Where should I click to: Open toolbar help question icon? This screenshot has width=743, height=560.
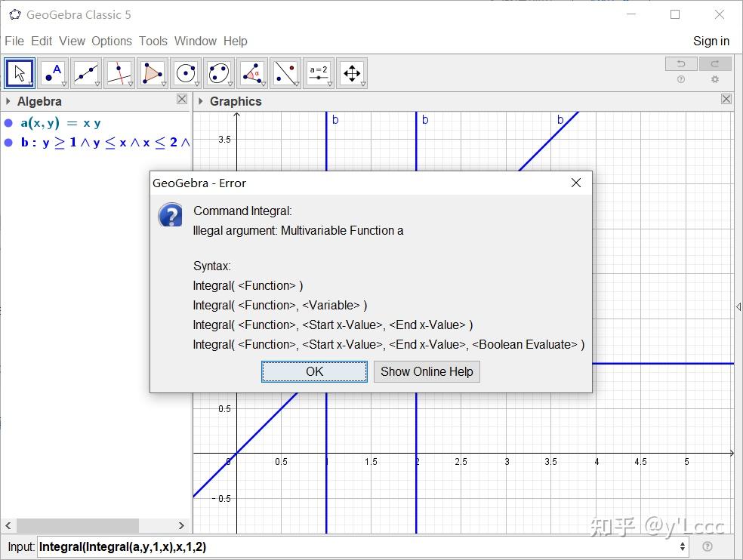pos(681,79)
